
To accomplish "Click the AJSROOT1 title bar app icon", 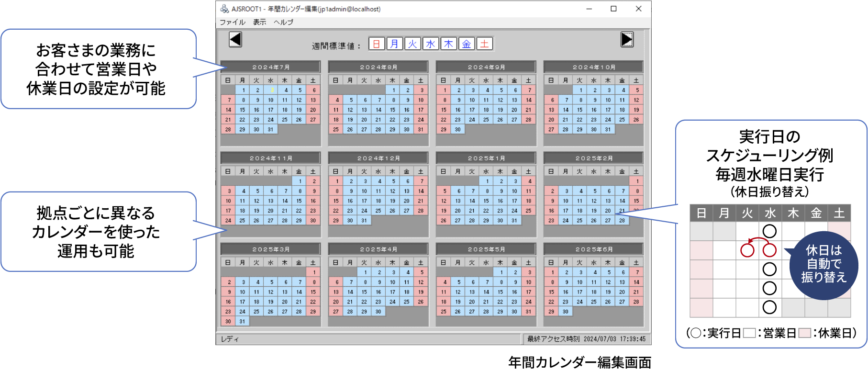I will coord(224,9).
